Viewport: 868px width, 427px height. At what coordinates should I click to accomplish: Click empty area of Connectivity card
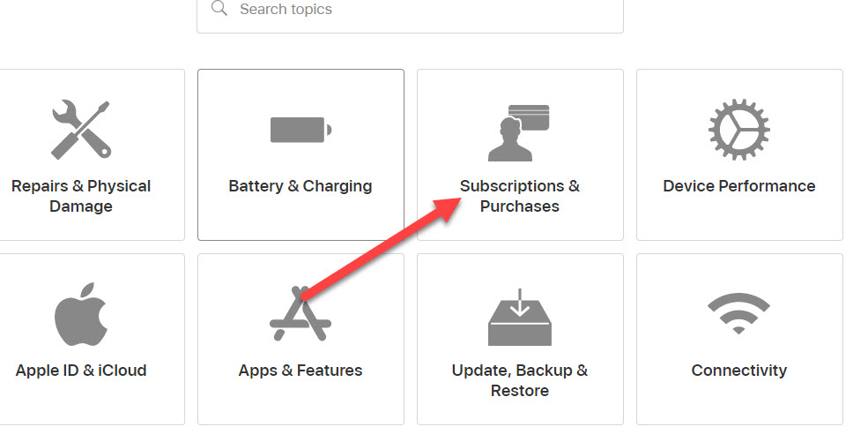click(739, 404)
